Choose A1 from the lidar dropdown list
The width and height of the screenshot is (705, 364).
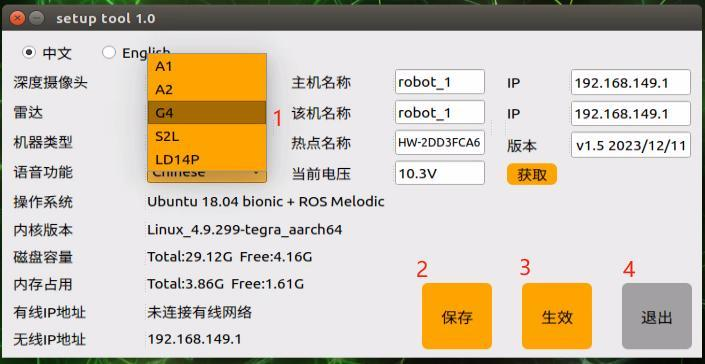pyautogui.click(x=207, y=66)
